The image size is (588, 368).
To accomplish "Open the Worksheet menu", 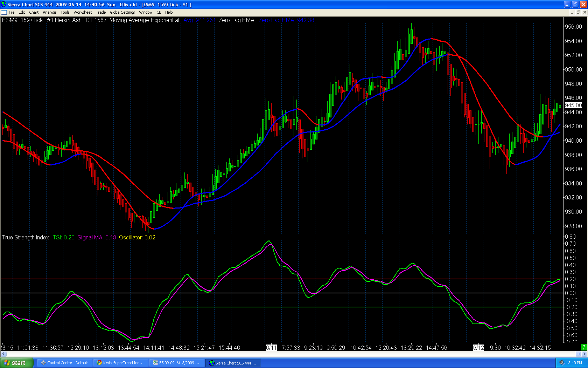I will pyautogui.click(x=83, y=12).
